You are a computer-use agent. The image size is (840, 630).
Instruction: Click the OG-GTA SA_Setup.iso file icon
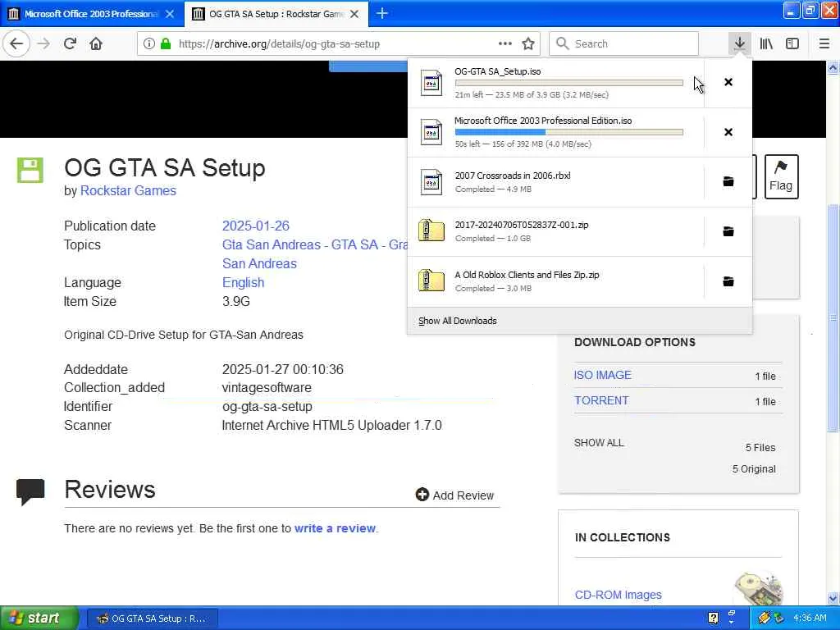tap(431, 83)
